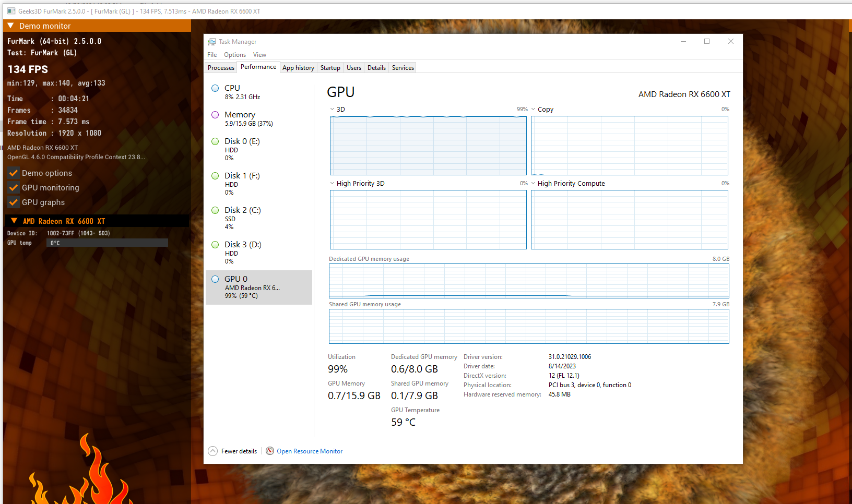
Task: Click the Hardware reserved memory 45.8 MB value
Action: click(560, 394)
